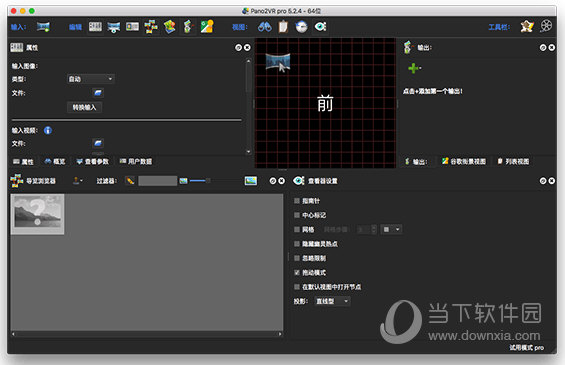Image resolution: width=565 pixels, height=365 pixels.
Task: Click the clipboard List View icon in toolbar
Action: (x=283, y=27)
